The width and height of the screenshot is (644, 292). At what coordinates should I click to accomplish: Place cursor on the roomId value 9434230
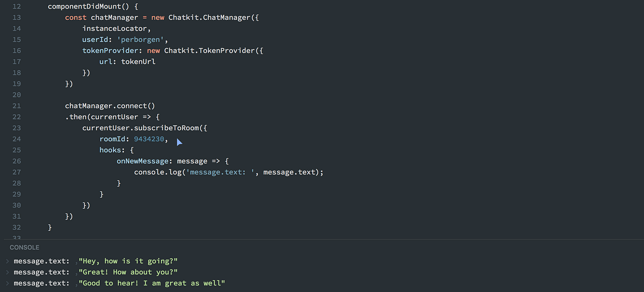(x=149, y=139)
